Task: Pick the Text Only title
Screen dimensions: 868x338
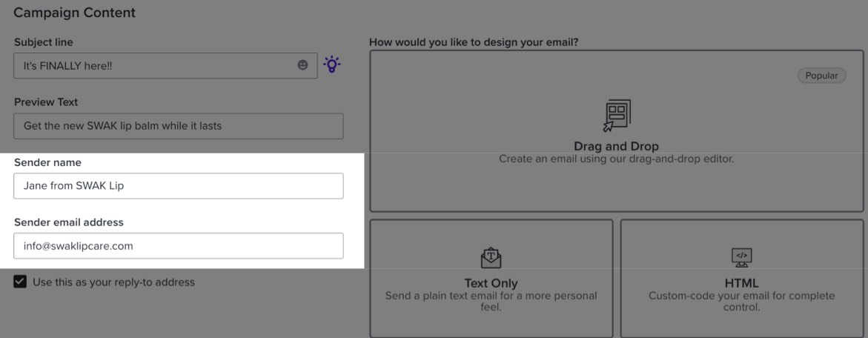Action: coord(491,283)
